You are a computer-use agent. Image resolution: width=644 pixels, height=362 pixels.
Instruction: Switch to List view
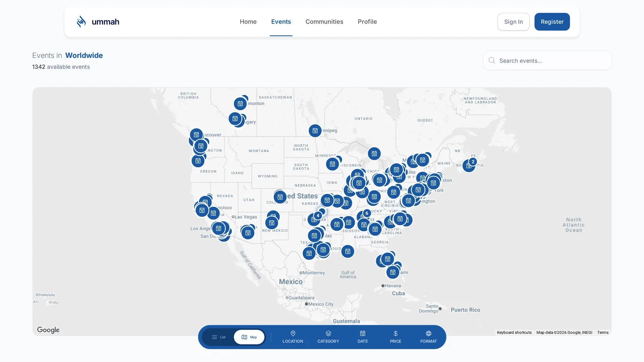[x=219, y=337]
